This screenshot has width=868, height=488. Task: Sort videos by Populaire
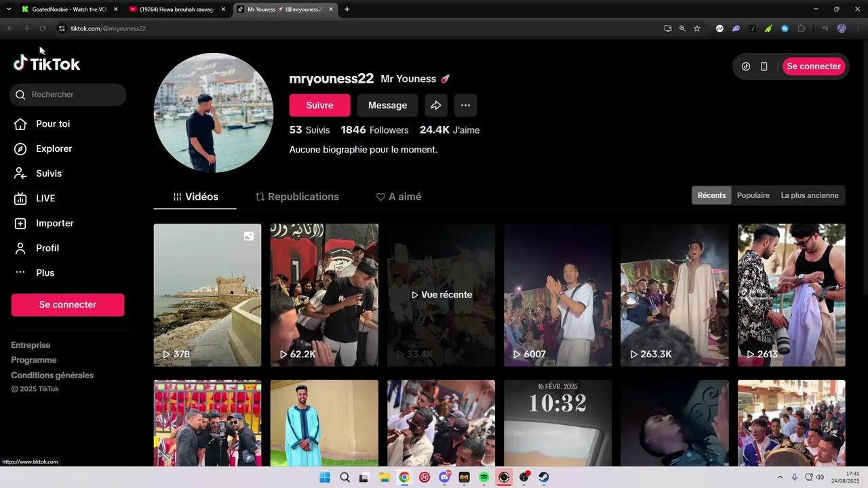[x=753, y=195]
